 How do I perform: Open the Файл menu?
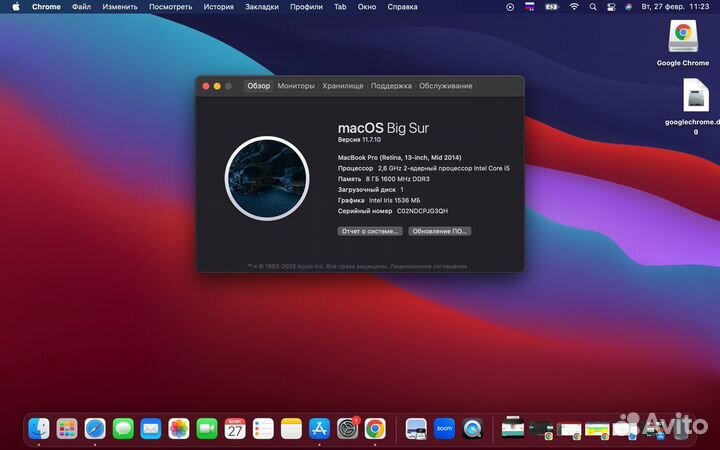81,7
